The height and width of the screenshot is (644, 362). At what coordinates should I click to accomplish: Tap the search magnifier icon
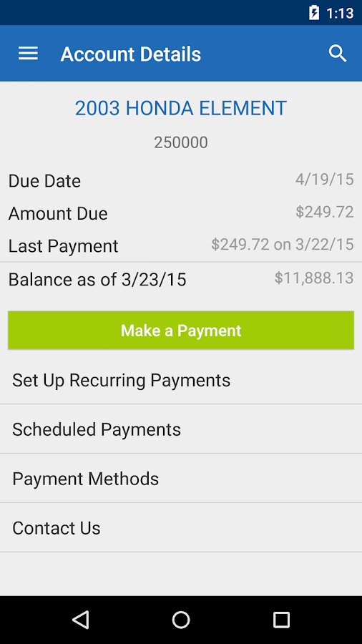[x=338, y=54]
